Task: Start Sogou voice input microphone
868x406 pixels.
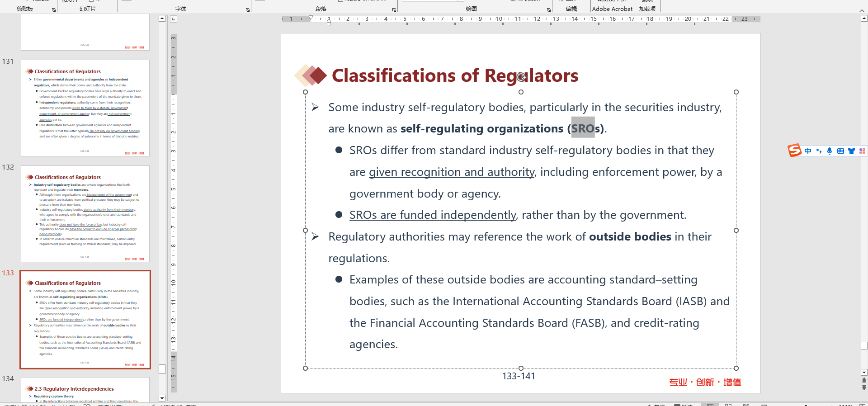Action: pos(830,151)
